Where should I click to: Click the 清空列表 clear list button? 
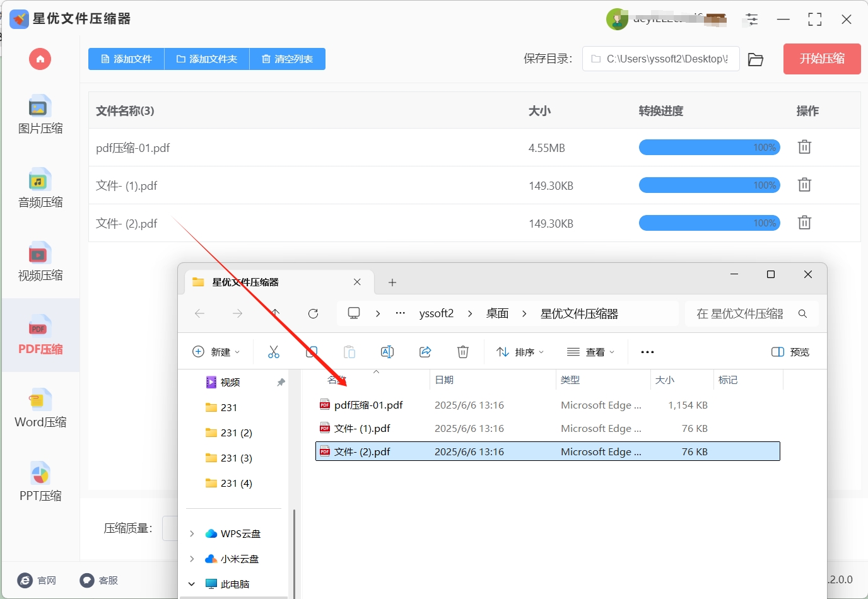coord(288,59)
